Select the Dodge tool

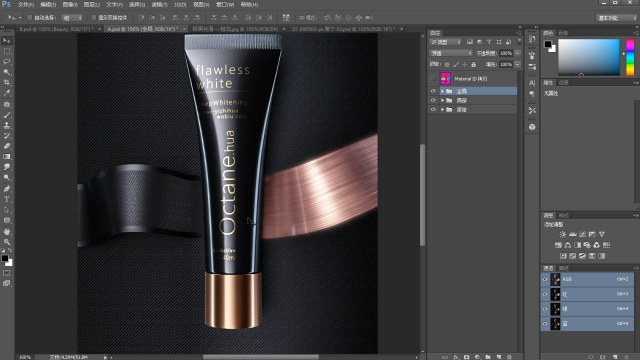coord(7,178)
